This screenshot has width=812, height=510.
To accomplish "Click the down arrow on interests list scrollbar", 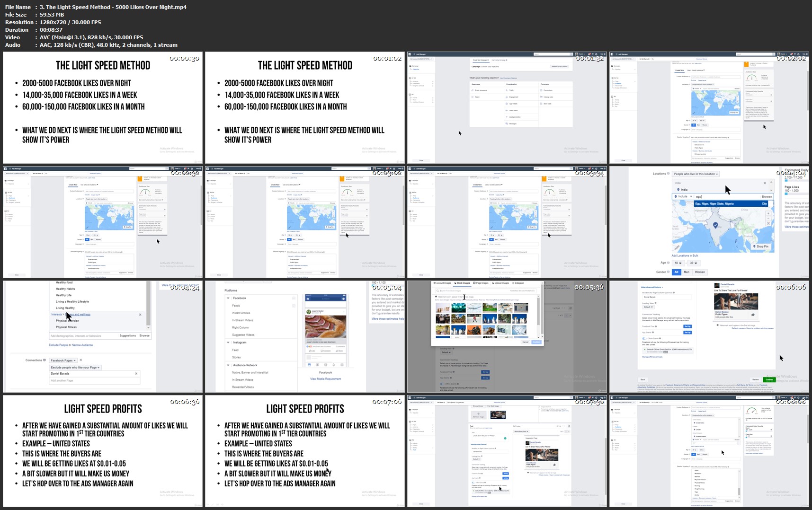I will pyautogui.click(x=148, y=327).
